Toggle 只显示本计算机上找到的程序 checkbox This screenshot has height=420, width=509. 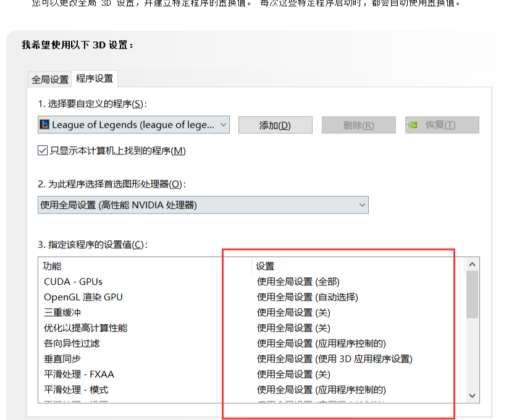[43, 151]
